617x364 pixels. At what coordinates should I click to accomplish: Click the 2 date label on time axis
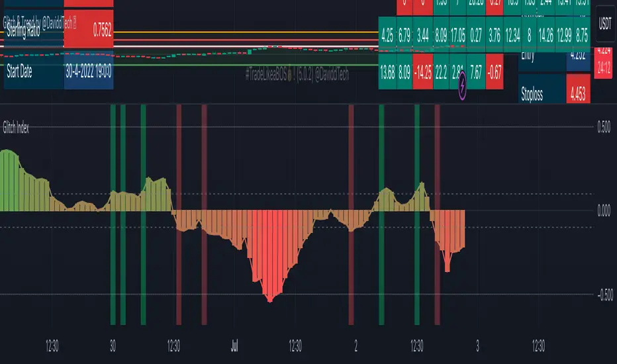click(x=356, y=346)
